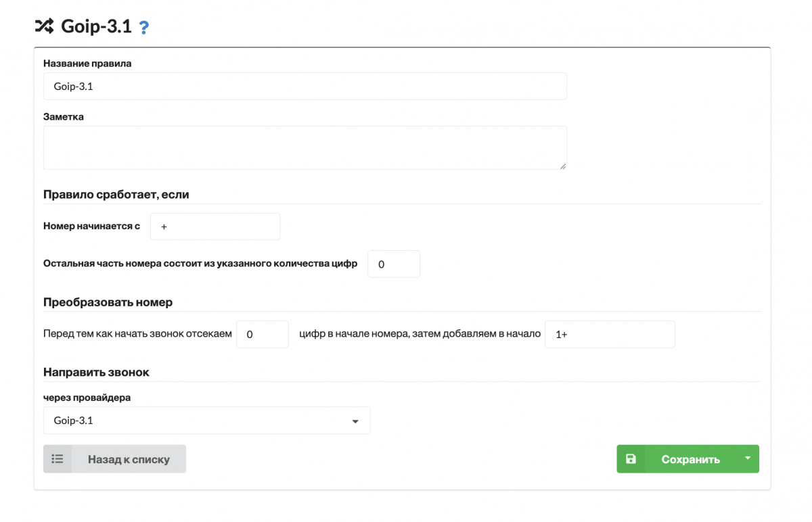Image resolution: width=812 pixels, height=522 pixels.
Task: Click into the Заметка text area
Action: (x=305, y=147)
